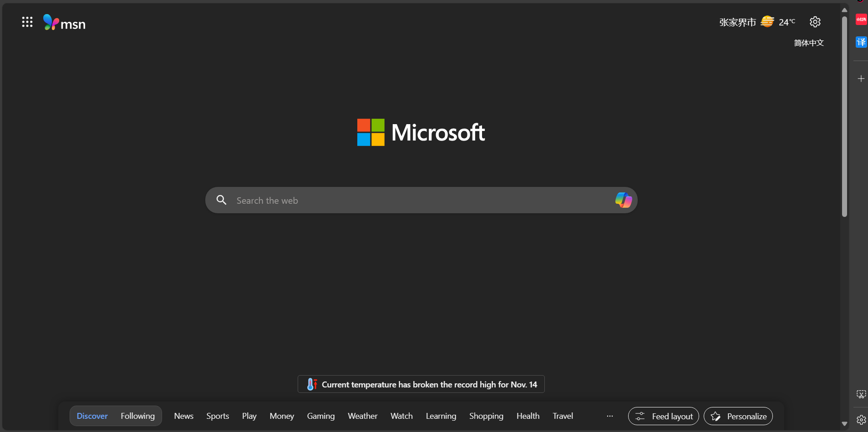Image resolution: width=868 pixels, height=432 pixels.
Task: Click the plus icon in sidebar
Action: click(x=861, y=79)
